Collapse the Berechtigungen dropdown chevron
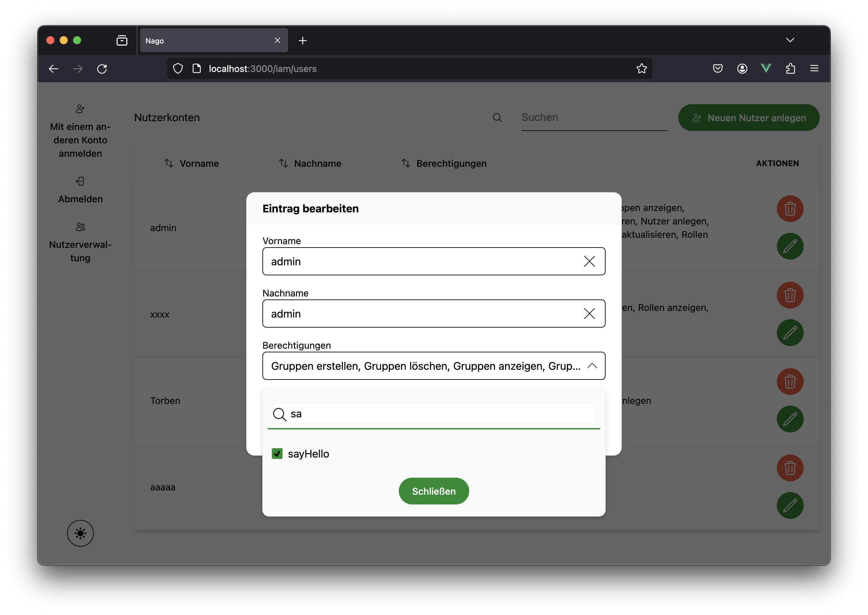 (592, 366)
